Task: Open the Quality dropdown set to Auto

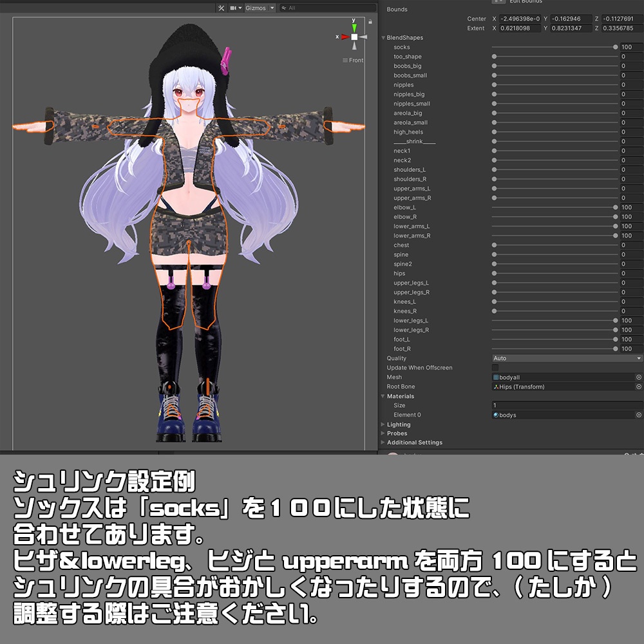Action: click(x=567, y=358)
